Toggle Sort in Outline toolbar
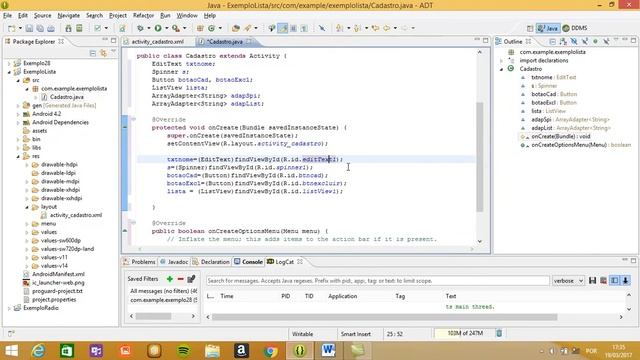This screenshot has height=360, width=640. pos(563,41)
